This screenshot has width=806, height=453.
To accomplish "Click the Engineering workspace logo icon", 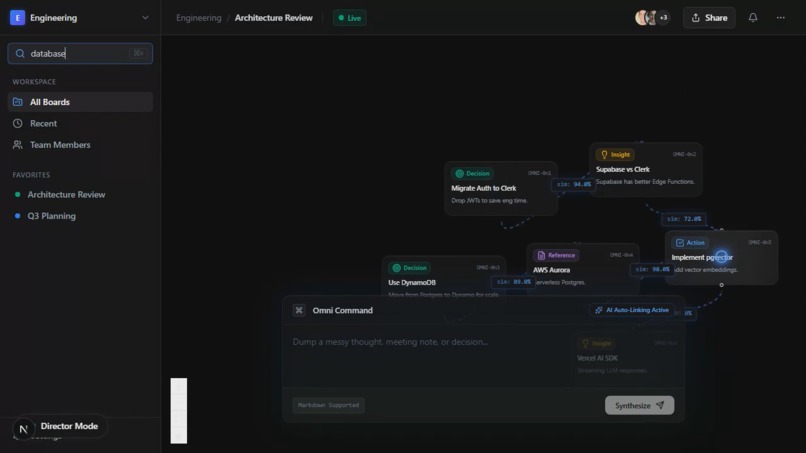I will [x=17, y=17].
